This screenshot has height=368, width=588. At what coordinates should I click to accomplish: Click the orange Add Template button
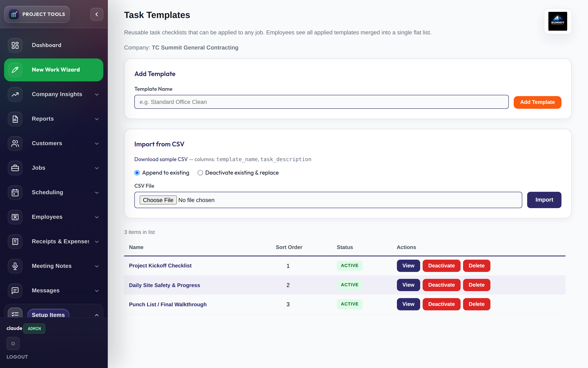coord(537,102)
